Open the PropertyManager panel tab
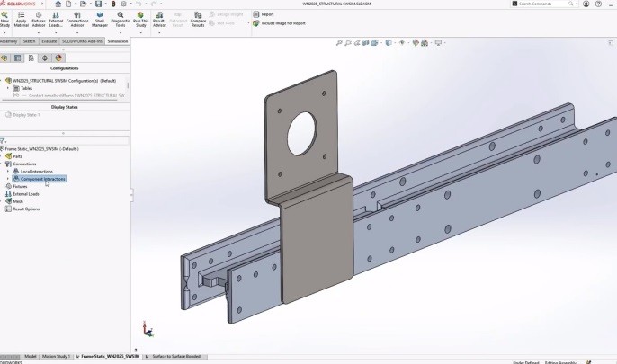 [18, 58]
